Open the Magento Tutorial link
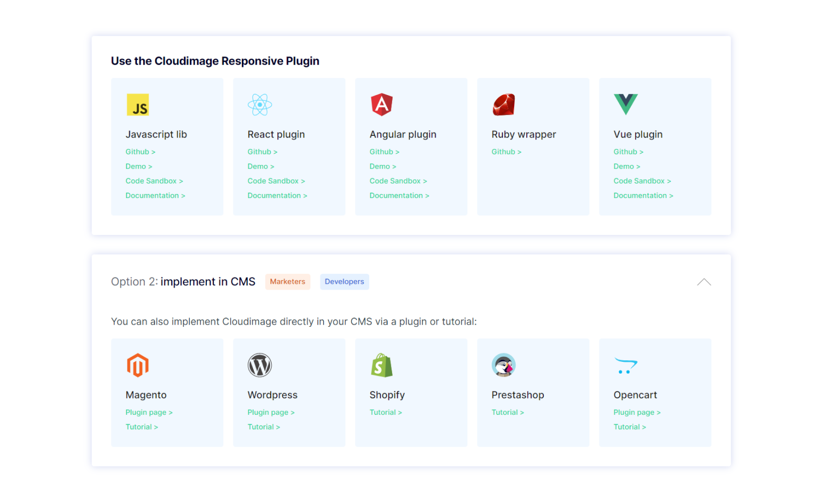Image resolution: width=817 pixels, height=504 pixels. point(142,427)
